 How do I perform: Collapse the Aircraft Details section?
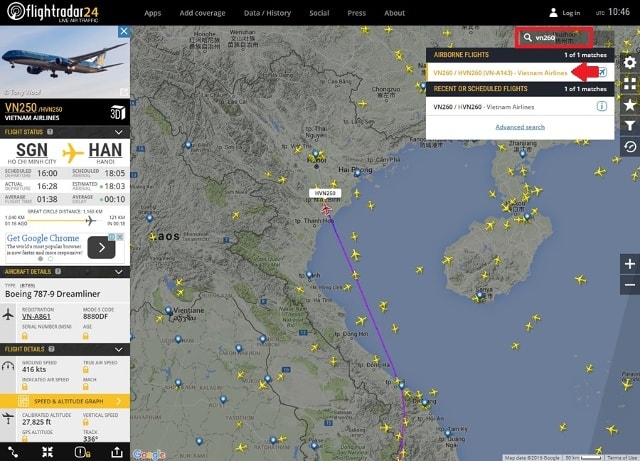(119, 272)
